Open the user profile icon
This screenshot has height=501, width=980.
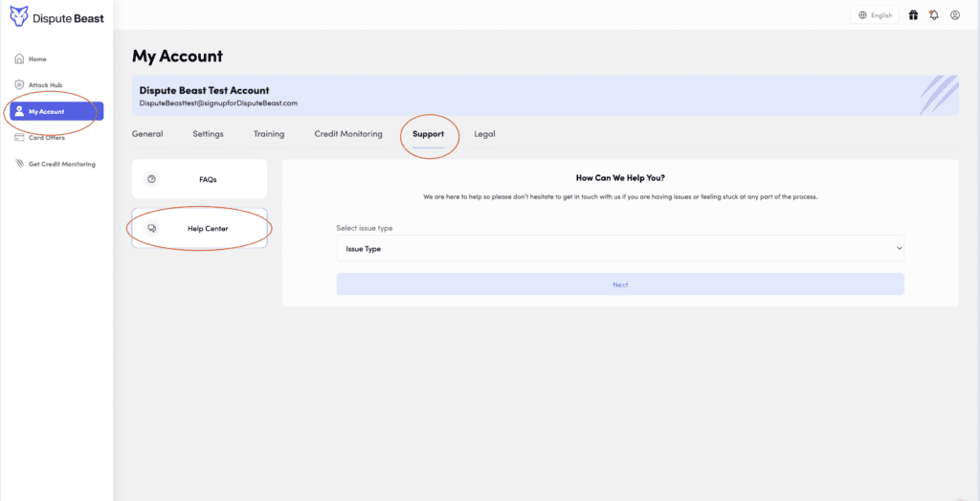coord(954,15)
